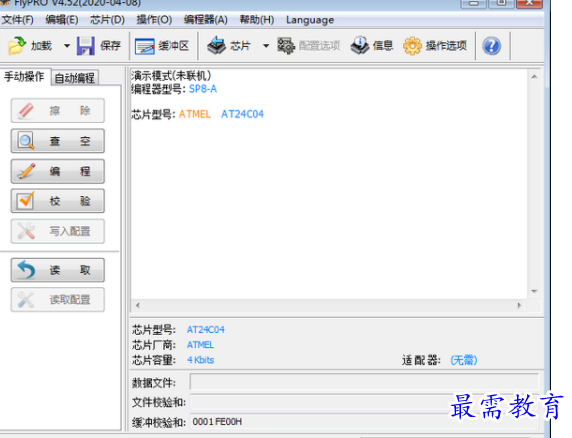Open 操作选项 (Operation Options) gear icon

click(413, 46)
